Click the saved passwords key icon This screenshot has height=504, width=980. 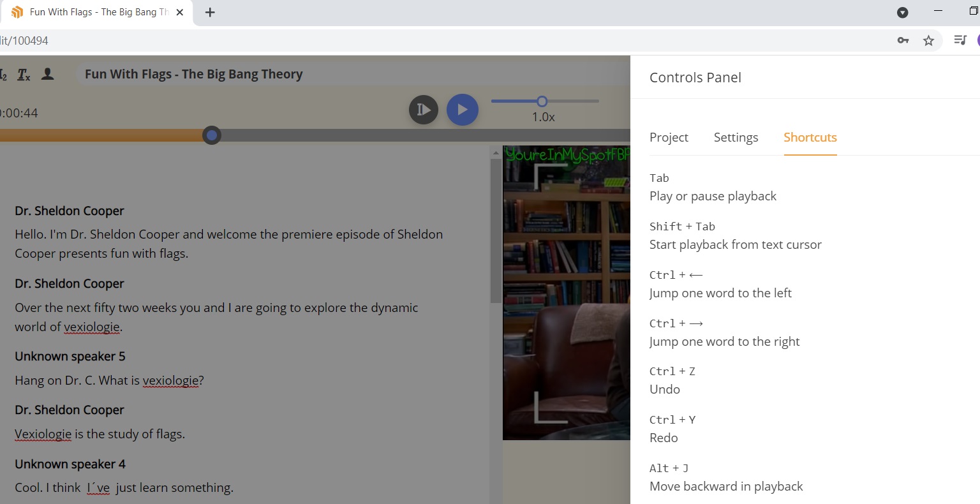(903, 40)
